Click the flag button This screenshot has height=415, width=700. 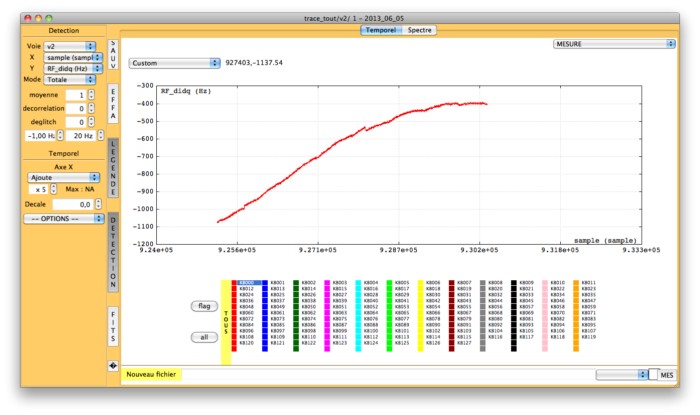point(204,306)
